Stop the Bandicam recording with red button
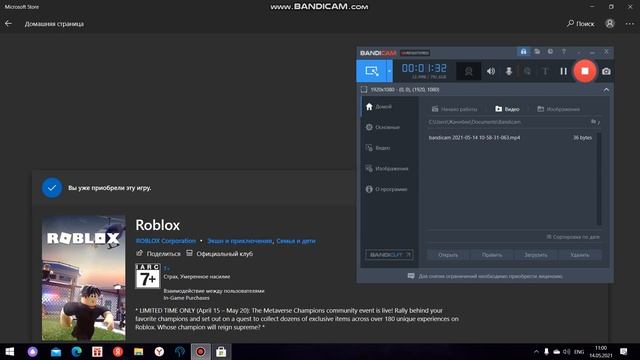 tap(584, 71)
